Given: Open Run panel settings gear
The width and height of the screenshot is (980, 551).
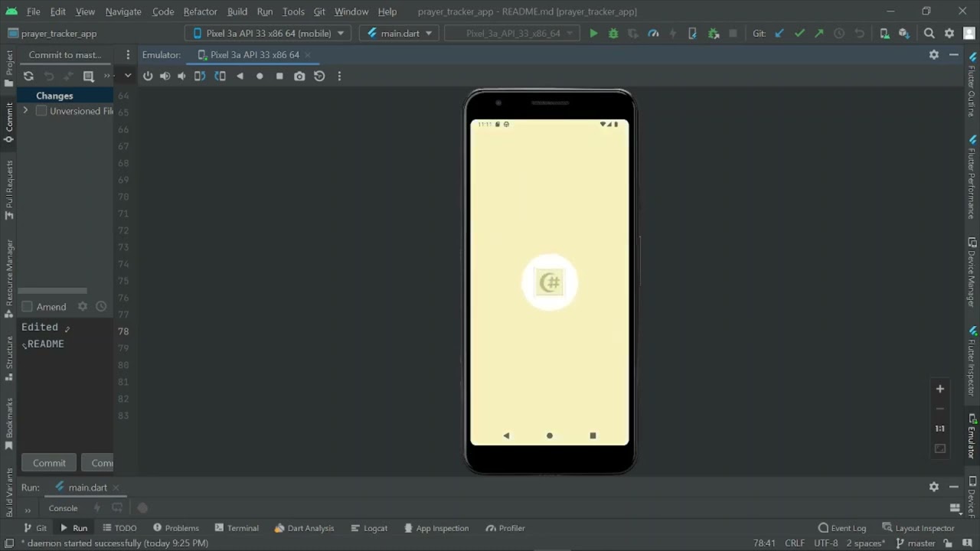Looking at the screenshot, I should tap(934, 487).
